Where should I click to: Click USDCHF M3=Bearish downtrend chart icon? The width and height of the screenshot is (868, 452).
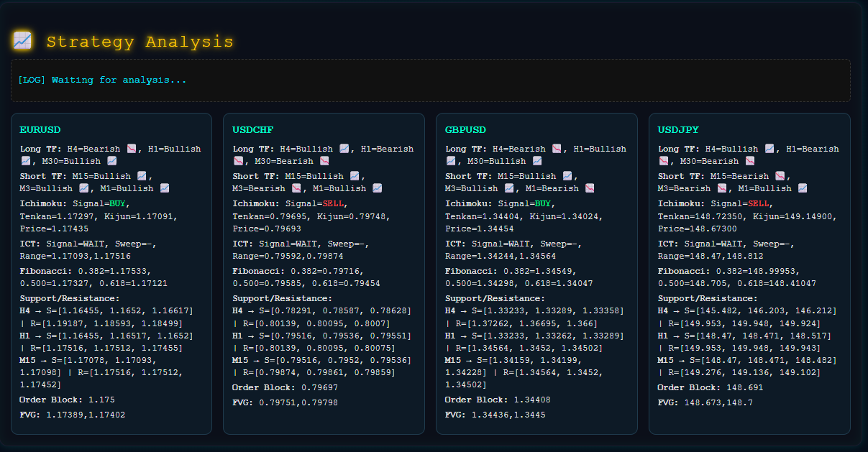pyautogui.click(x=296, y=188)
